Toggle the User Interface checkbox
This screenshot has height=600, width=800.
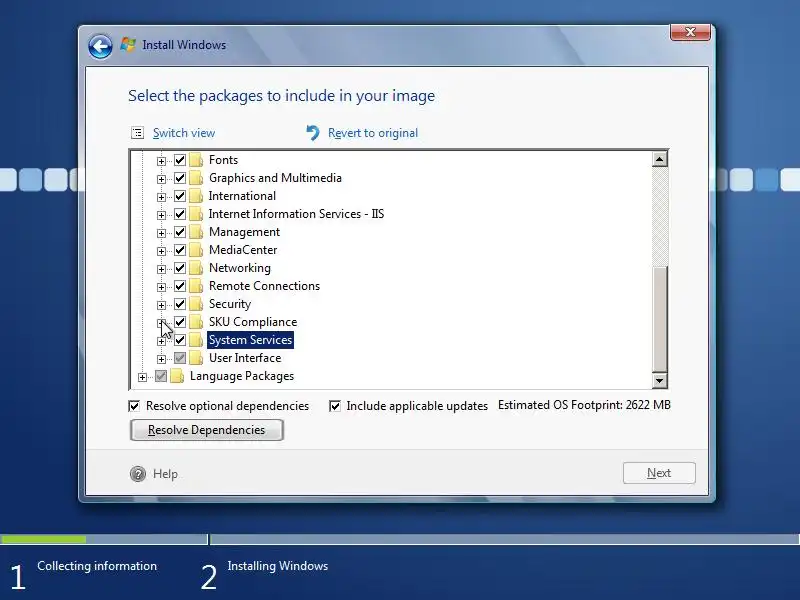[180, 358]
